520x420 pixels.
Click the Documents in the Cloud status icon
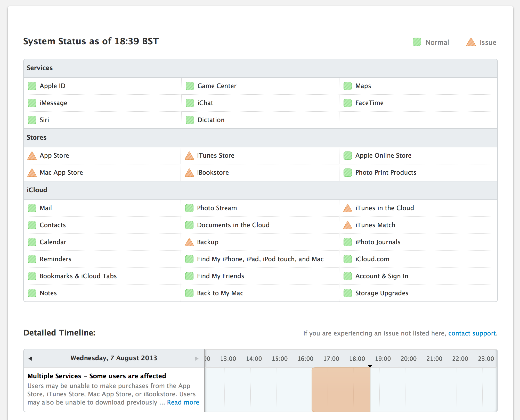189,225
